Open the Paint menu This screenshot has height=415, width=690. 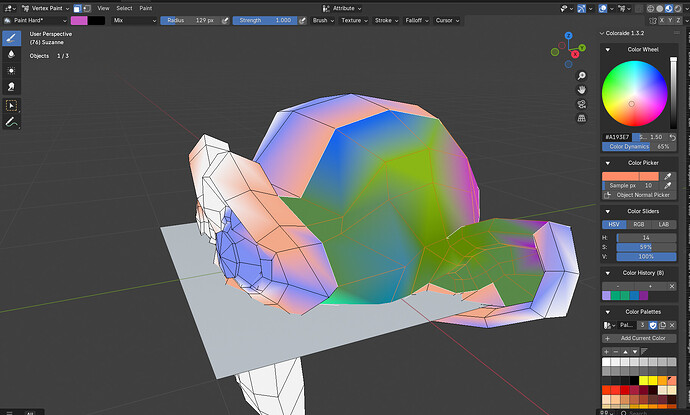(146, 8)
